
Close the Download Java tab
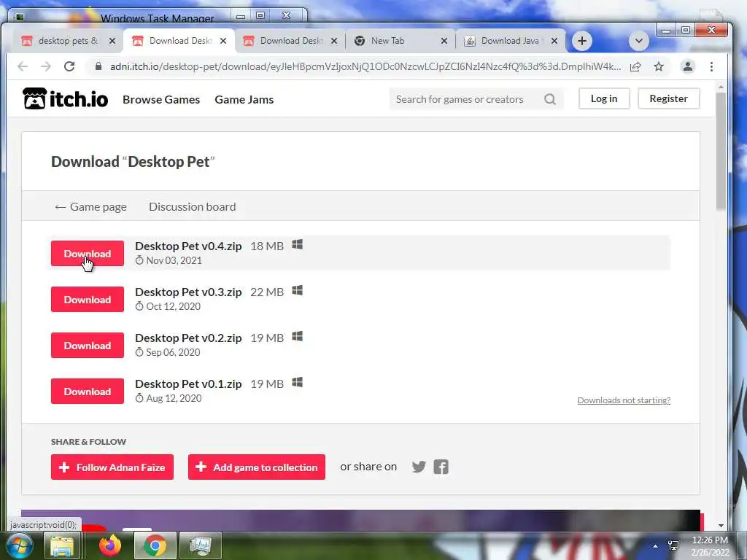[x=554, y=41]
